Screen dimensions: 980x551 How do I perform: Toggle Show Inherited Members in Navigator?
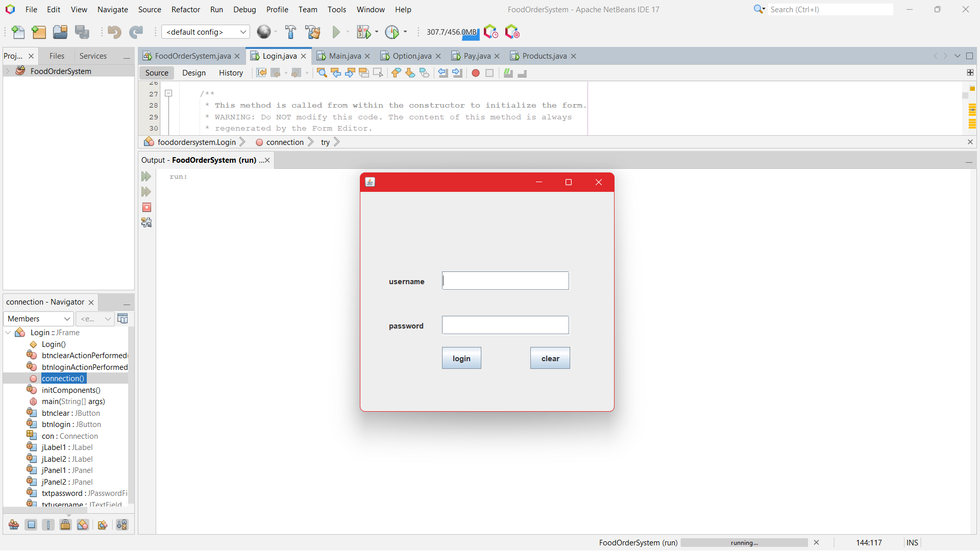(14, 525)
